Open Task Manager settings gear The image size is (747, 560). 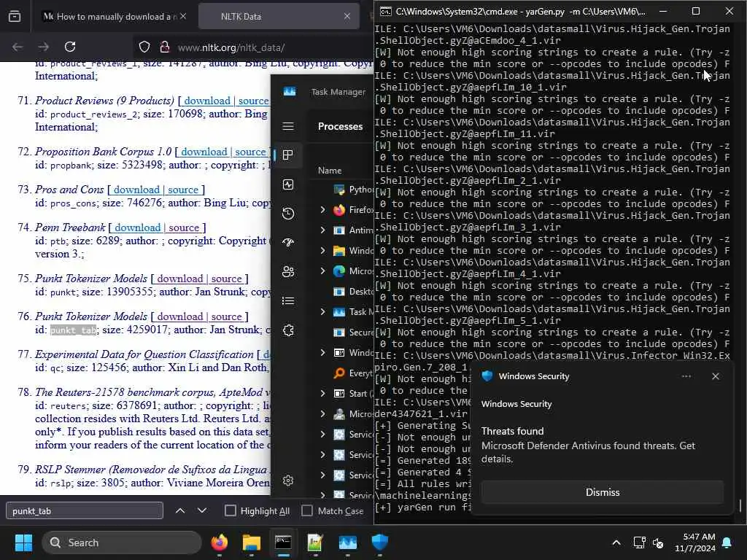pyautogui.click(x=288, y=481)
